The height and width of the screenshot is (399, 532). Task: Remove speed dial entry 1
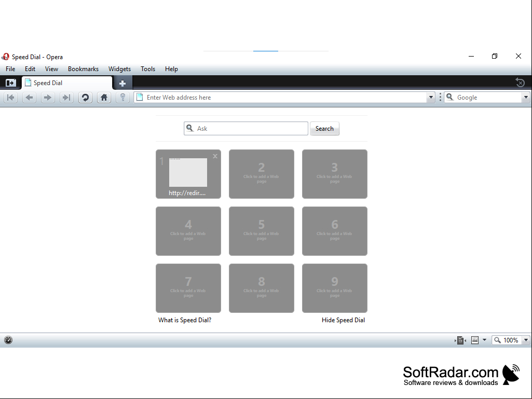pyautogui.click(x=215, y=156)
